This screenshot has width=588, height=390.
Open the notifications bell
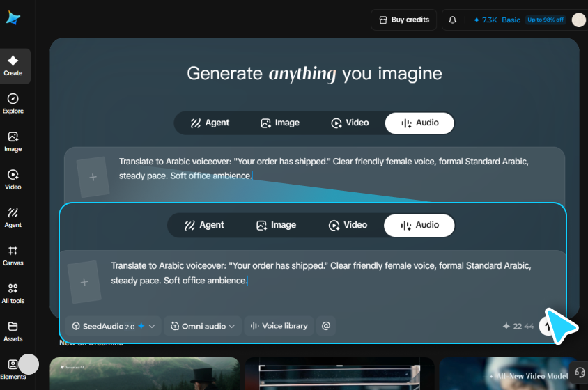click(x=453, y=20)
